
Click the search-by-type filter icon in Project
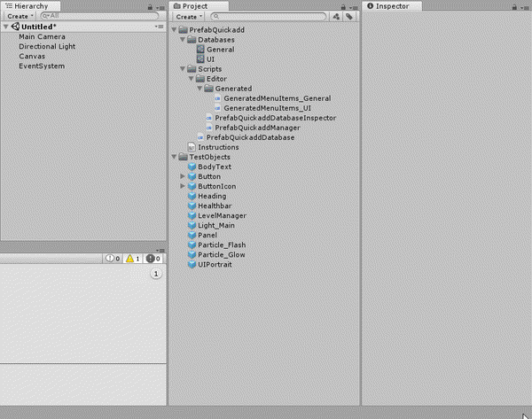point(336,17)
